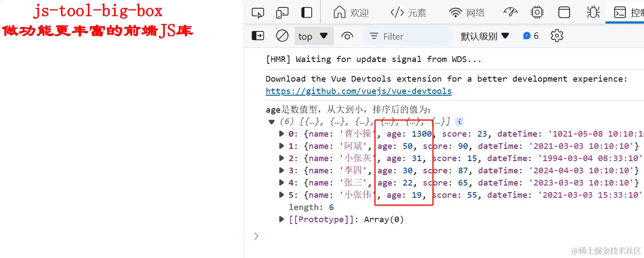This screenshot has width=644, height=258.
Task: Clear the console with the clear icon
Action: pos(283,36)
